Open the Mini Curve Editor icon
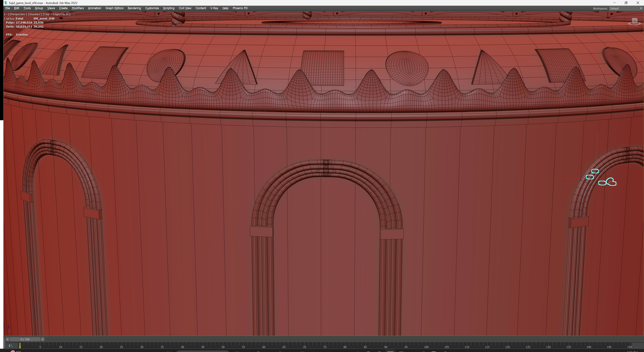The image size is (644, 352). [x=11, y=346]
